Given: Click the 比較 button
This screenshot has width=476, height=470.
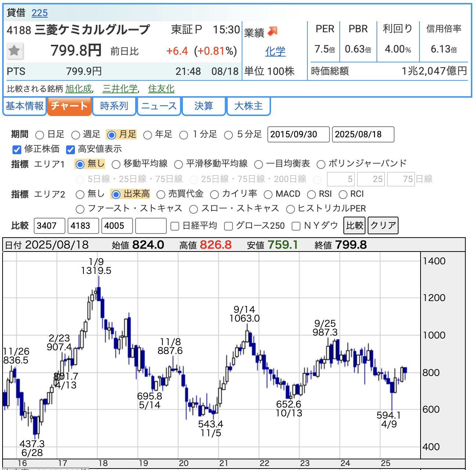Looking at the screenshot, I should 355,225.
